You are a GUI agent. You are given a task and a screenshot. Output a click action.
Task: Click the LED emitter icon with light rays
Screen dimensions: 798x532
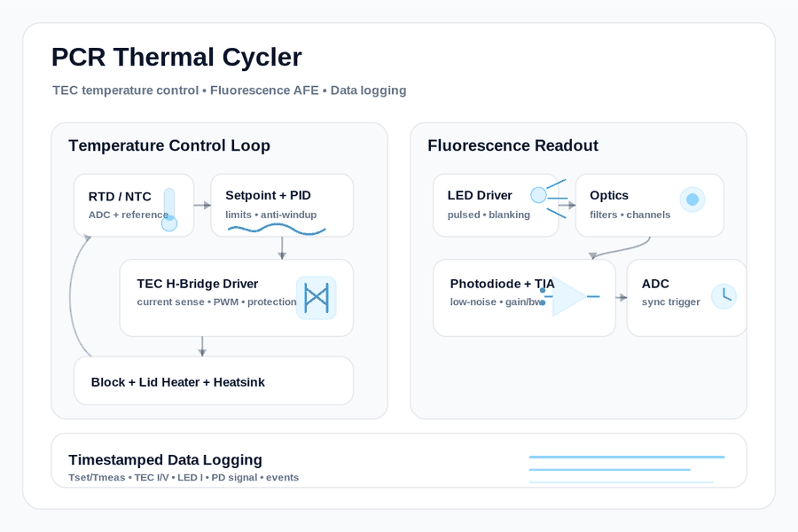(549, 198)
